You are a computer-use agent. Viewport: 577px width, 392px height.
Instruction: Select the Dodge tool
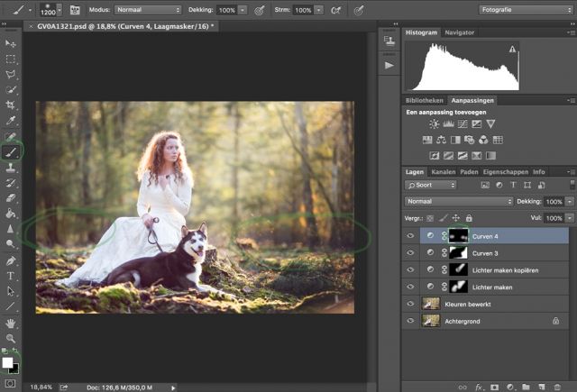(10, 243)
